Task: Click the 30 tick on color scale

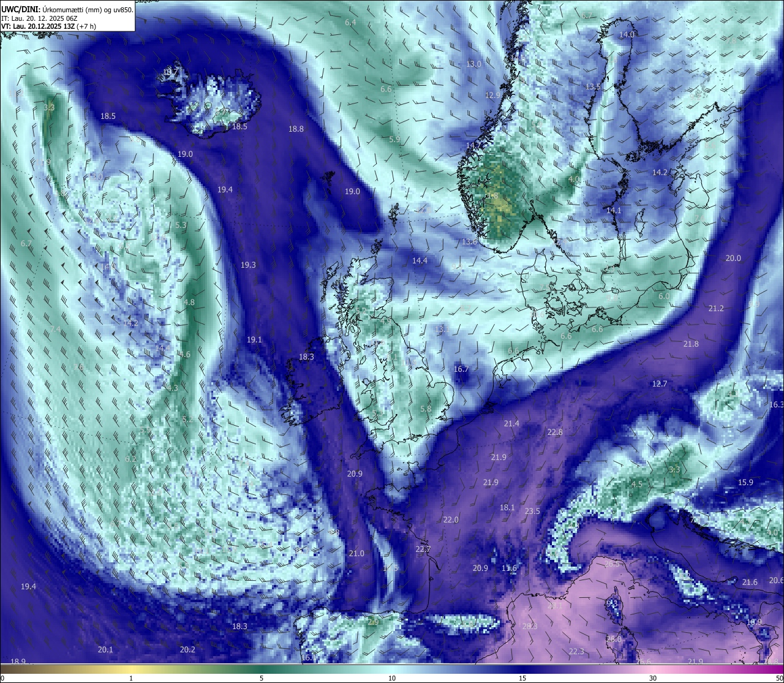Action: click(x=653, y=678)
